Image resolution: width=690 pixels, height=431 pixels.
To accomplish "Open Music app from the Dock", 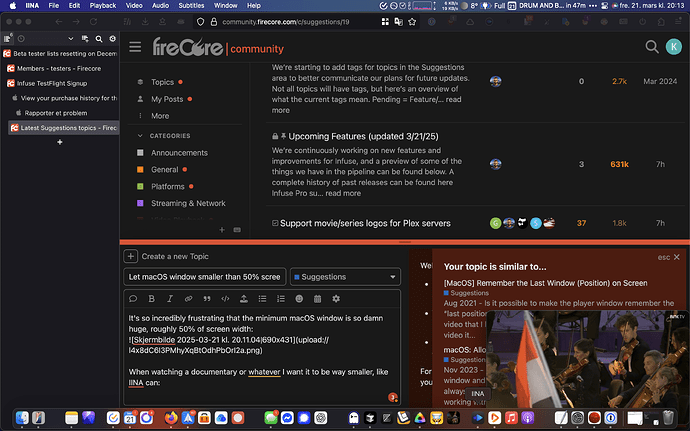I will coord(511,417).
